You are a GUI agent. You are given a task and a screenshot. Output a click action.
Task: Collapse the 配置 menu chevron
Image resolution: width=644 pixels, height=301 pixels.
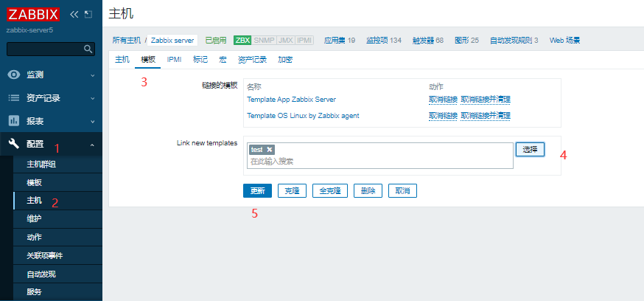(x=92, y=145)
